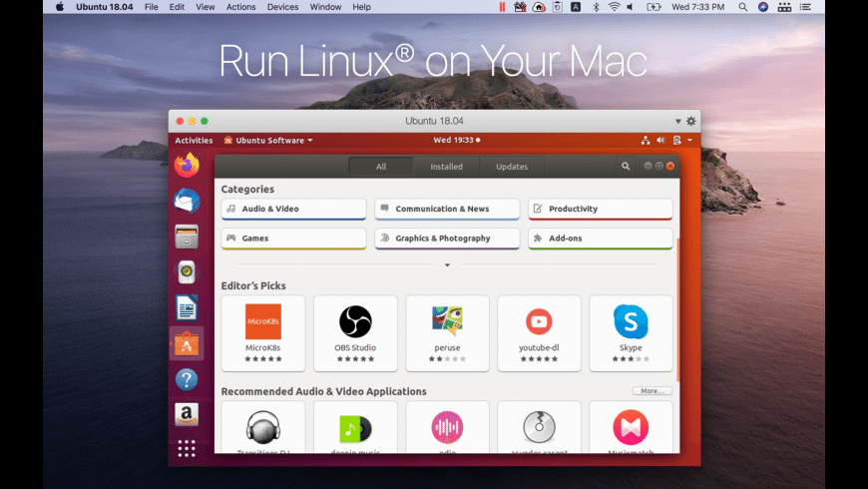This screenshot has width=868, height=489.
Task: Open the Edit menu
Action: (x=177, y=7)
